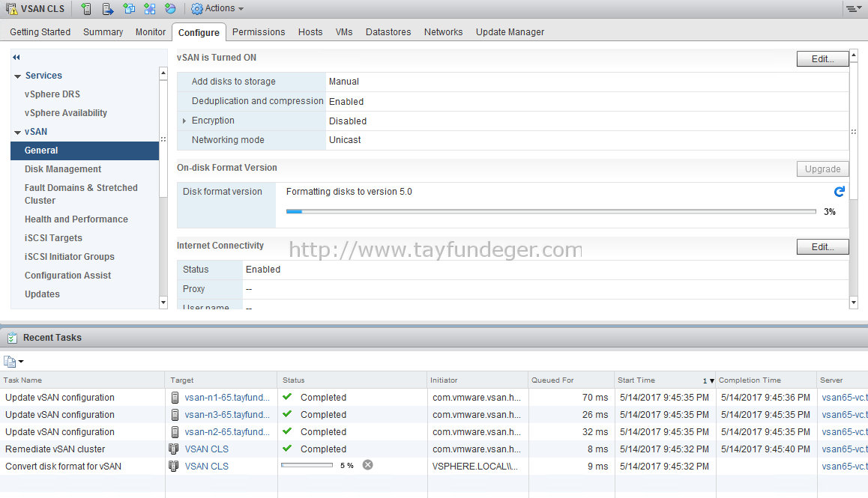The height and width of the screenshot is (498, 868).
Task: Open the Datastores tab
Action: point(388,32)
